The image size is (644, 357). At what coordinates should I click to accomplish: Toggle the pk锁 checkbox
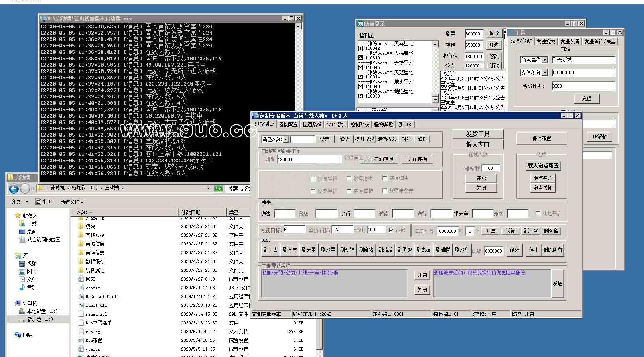pyautogui.click(x=391, y=230)
